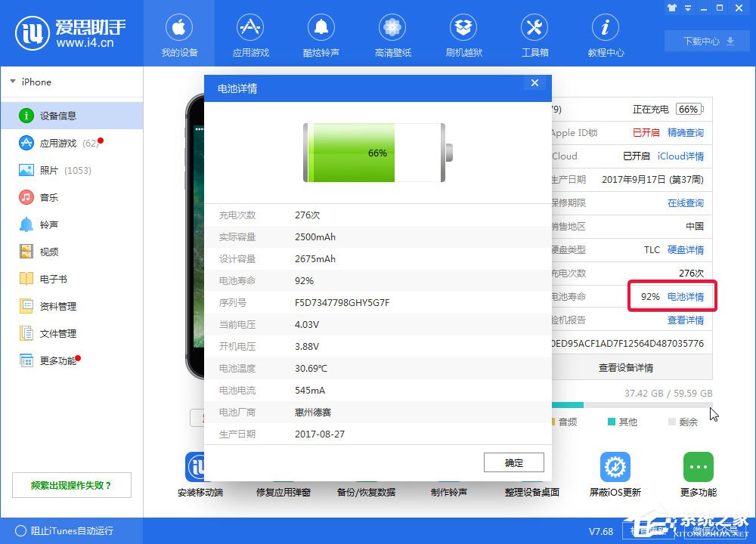Open the 刷机越狱 jailbreak tool

(463, 34)
